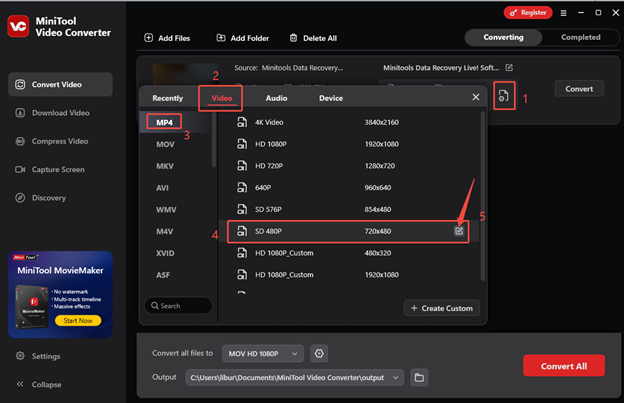
Task: Select Convert Video in sidebar
Action: point(60,84)
